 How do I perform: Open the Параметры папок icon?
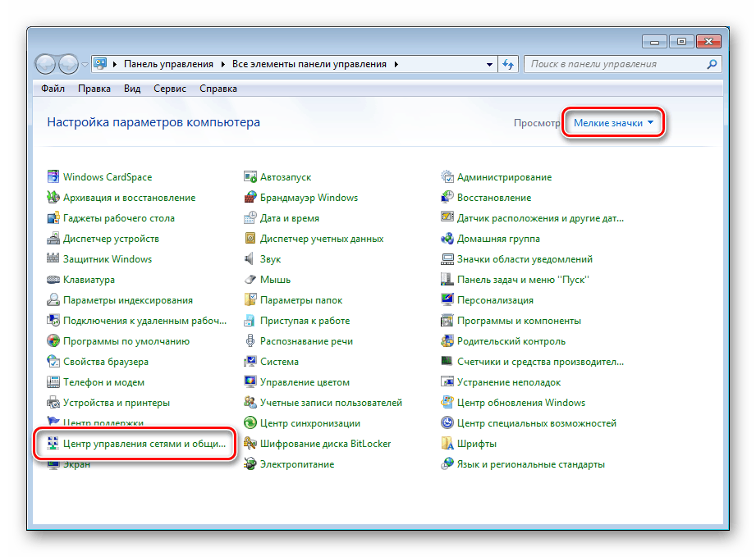250,299
